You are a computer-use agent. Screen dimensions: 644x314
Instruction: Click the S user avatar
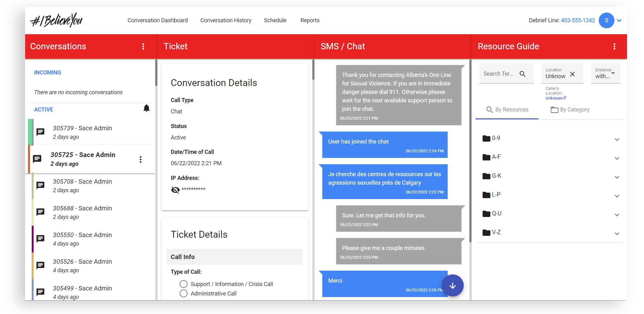click(x=606, y=20)
